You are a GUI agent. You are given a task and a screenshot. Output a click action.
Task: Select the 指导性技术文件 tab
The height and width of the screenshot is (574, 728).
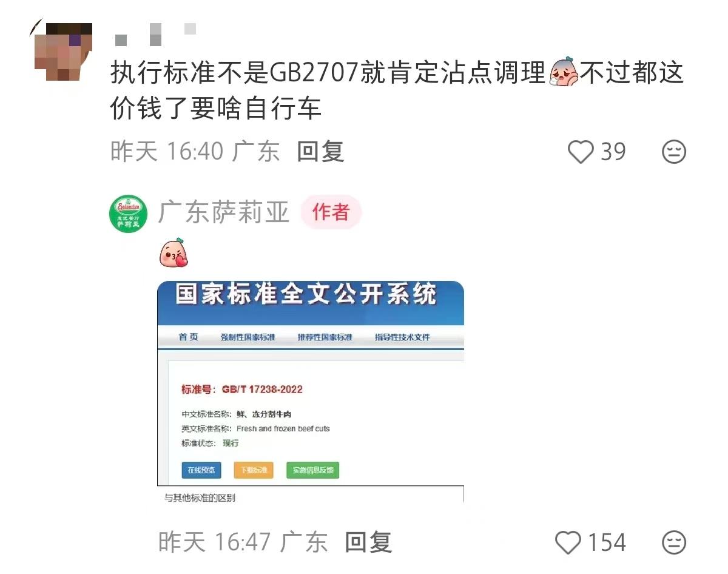click(x=402, y=337)
